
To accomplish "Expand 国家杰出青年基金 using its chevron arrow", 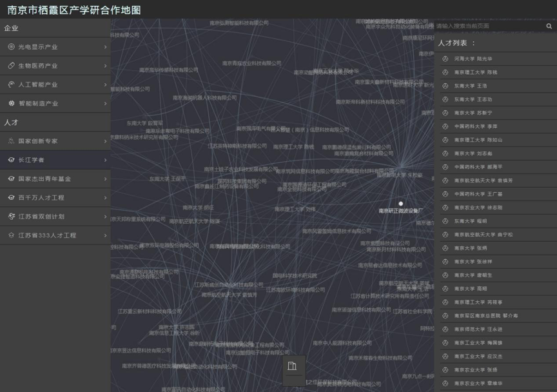I will tap(105, 179).
